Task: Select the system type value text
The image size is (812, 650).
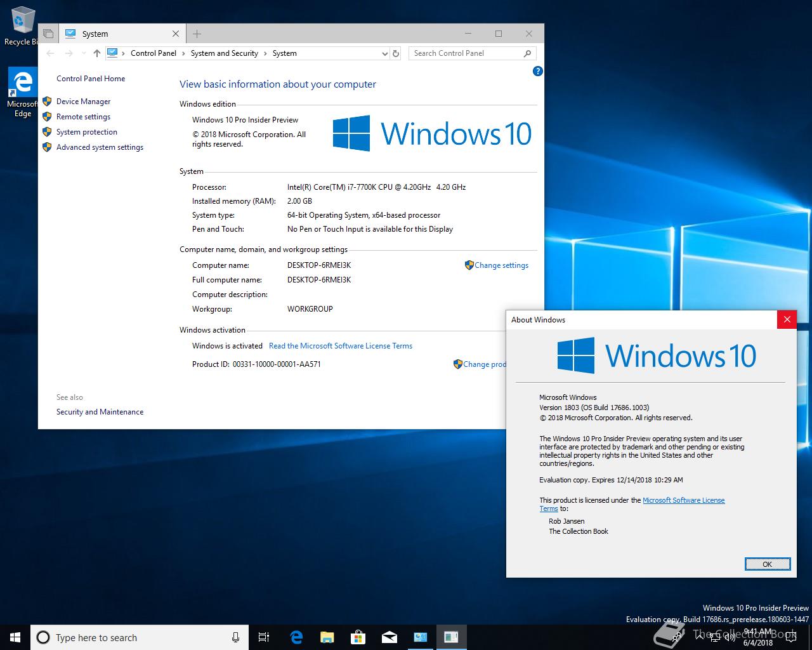Action: pyautogui.click(x=363, y=215)
